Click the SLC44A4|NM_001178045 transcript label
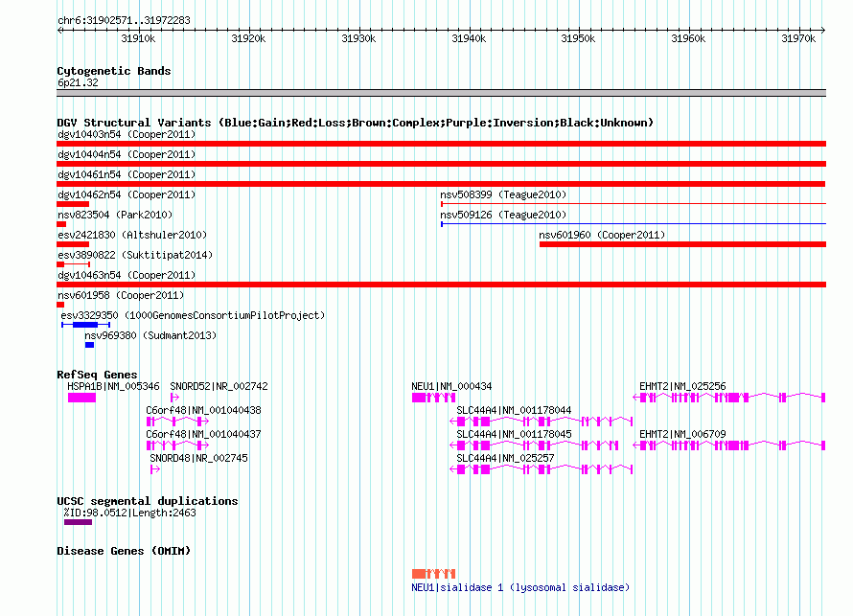The image size is (853, 616). click(514, 434)
